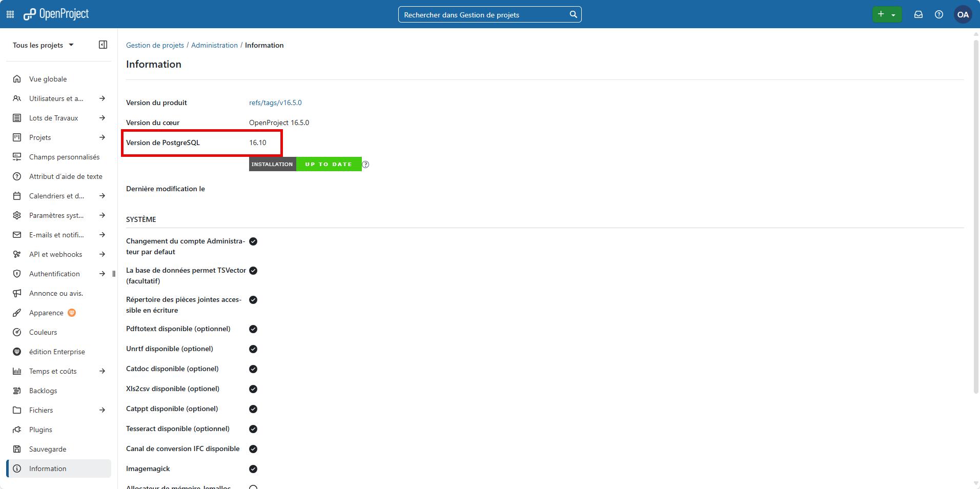This screenshot has width=980, height=489.
Task: Expand Lots de Travaux submenu arrow
Action: [103, 118]
